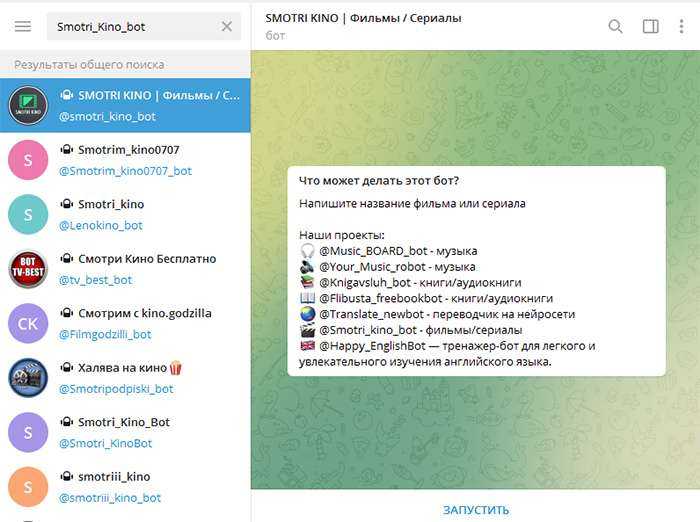Click the speaker emoji near Your_Music_robot
This screenshot has width=700, height=522.
coord(307,267)
